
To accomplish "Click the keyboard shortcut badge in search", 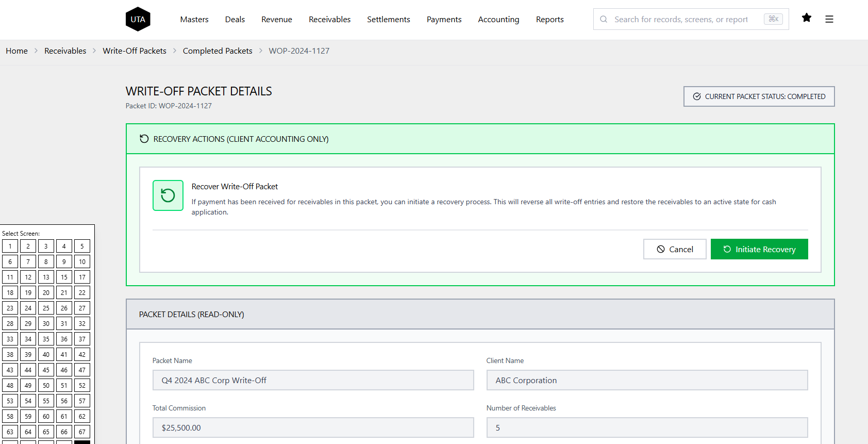I will [773, 19].
